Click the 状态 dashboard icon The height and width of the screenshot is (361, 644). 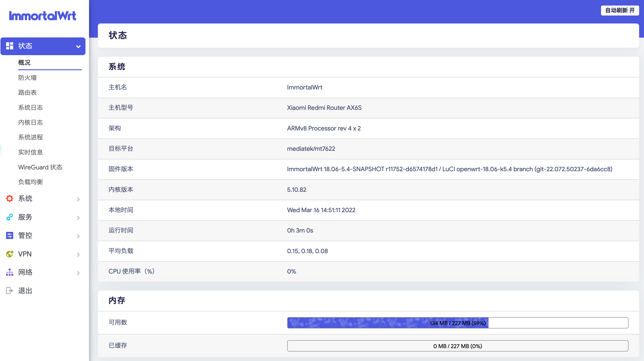click(10, 46)
